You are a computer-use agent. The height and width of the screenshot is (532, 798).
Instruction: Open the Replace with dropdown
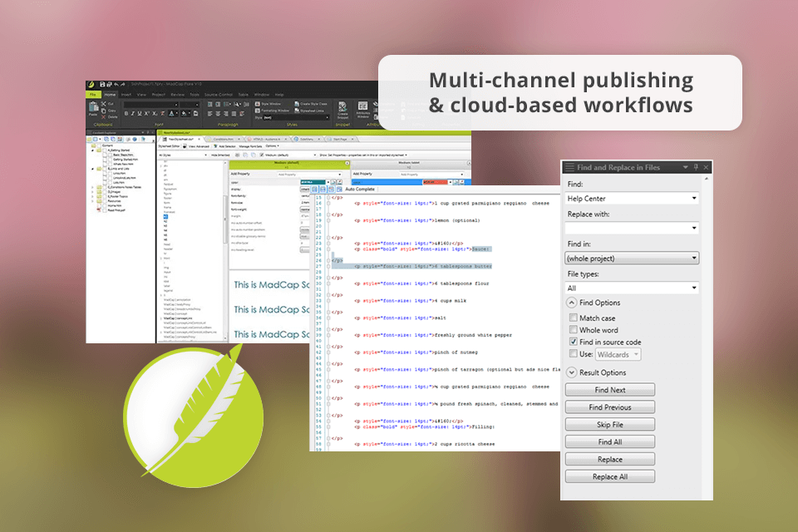694,228
